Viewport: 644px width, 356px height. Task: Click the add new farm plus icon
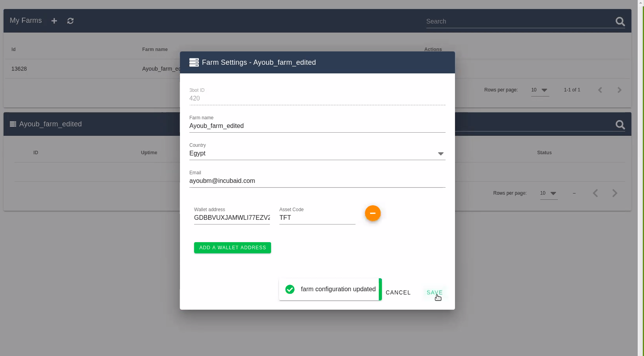(54, 20)
